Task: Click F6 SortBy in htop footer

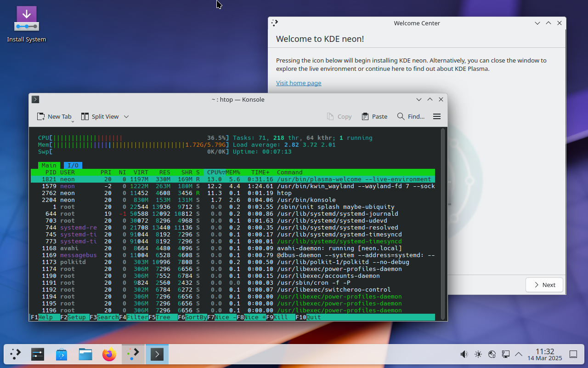Action: pos(192,317)
